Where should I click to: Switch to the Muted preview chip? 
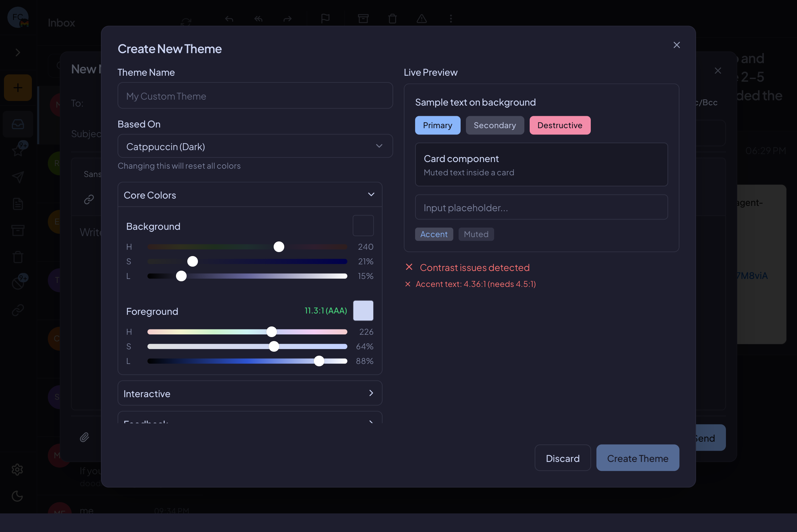476,234
